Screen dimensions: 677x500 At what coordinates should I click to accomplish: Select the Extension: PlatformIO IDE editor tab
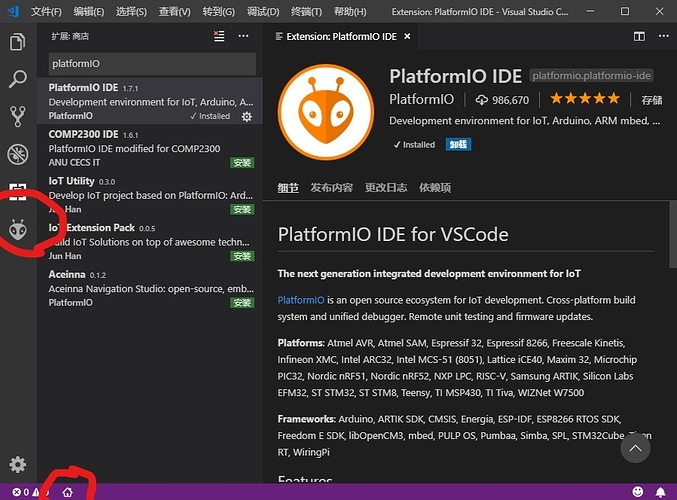point(340,37)
